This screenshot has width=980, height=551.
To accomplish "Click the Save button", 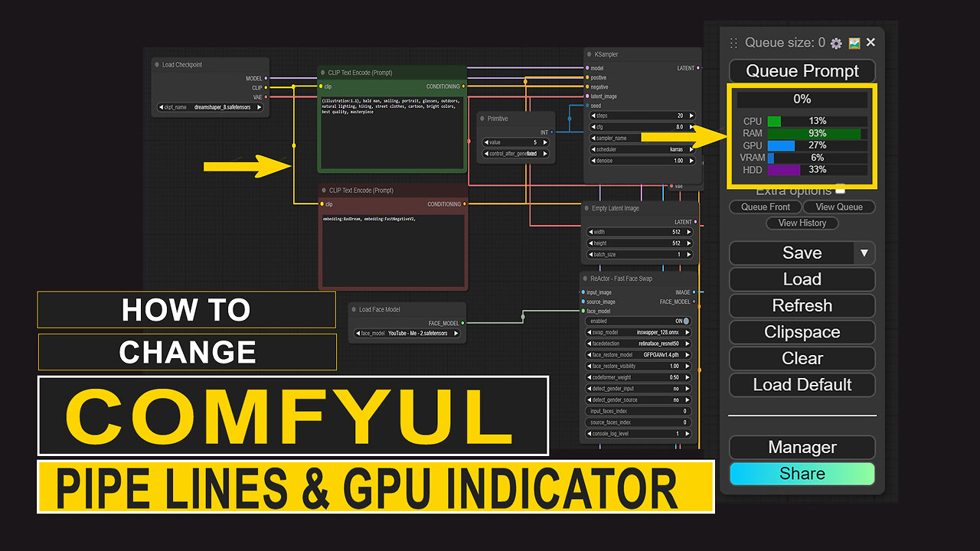I will [792, 253].
